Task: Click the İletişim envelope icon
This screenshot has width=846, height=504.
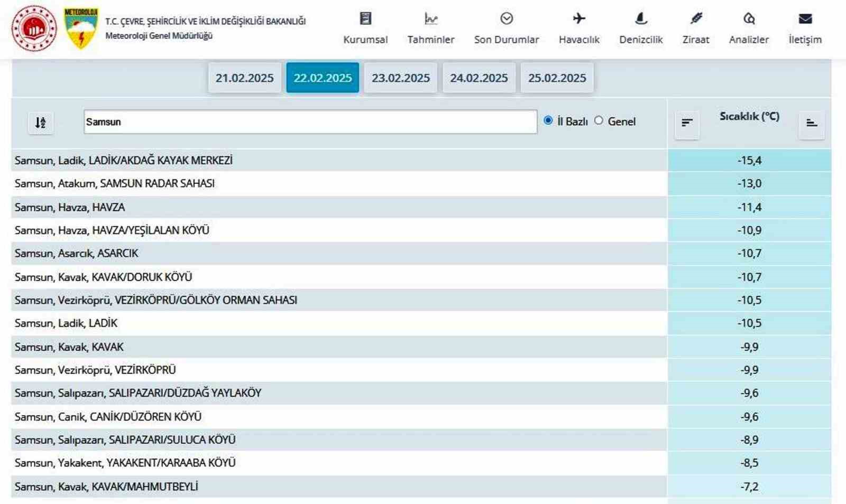Action: [x=805, y=19]
